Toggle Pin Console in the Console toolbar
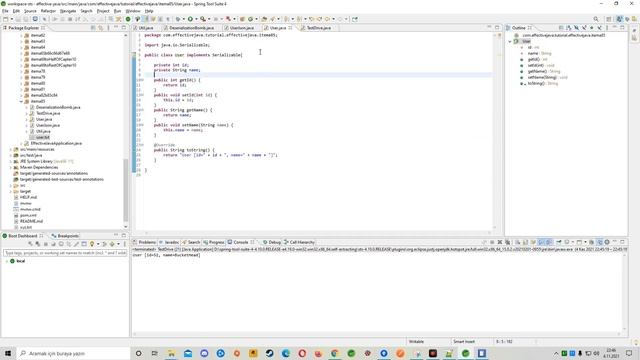This screenshot has width=640, height=360. click(559, 242)
